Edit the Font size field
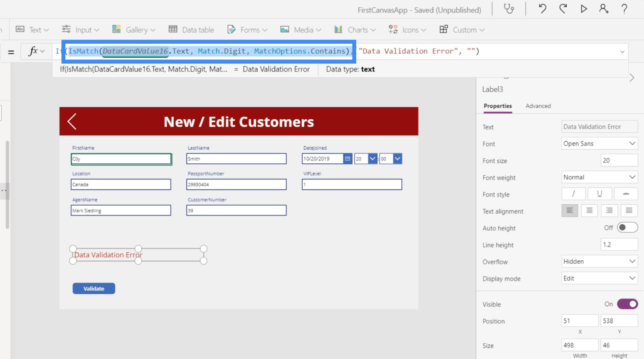Image resolution: width=644 pixels, height=359 pixels. pyautogui.click(x=619, y=160)
